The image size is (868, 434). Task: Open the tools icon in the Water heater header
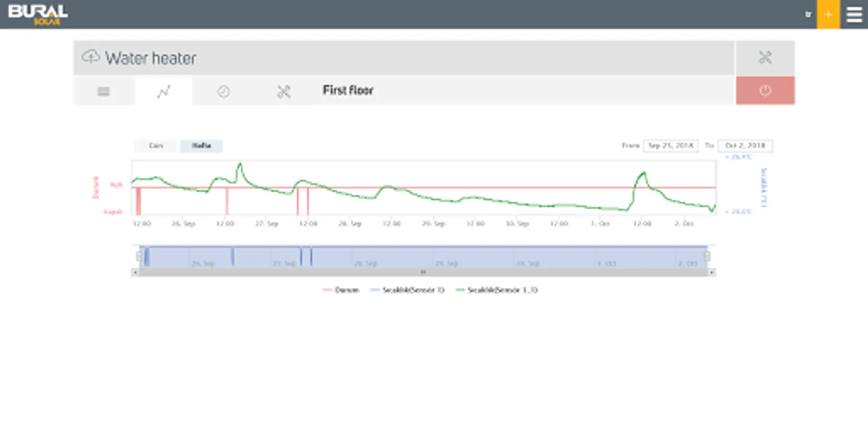(765, 57)
